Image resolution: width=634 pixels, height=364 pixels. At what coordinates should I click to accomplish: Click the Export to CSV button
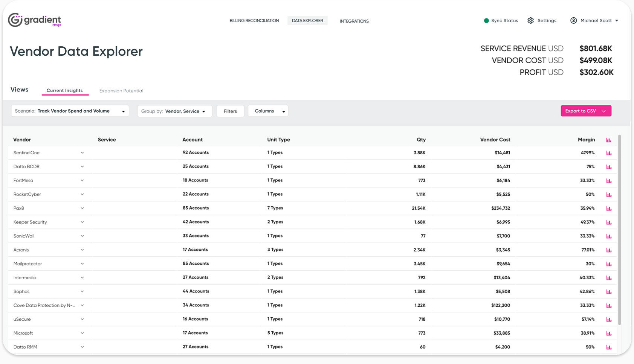click(x=585, y=111)
